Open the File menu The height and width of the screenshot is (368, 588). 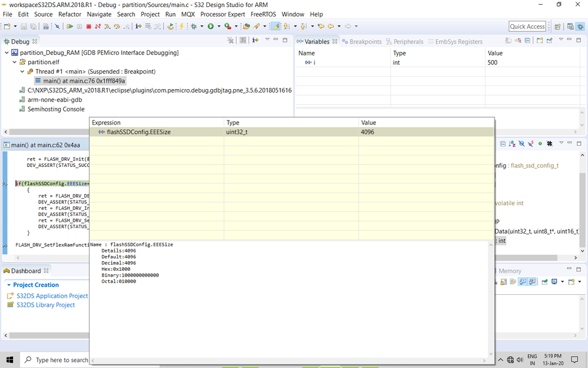click(7, 14)
